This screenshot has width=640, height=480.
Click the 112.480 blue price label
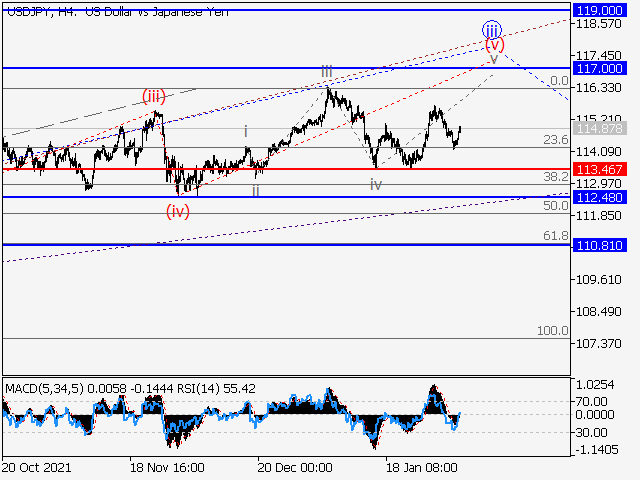coord(599,198)
